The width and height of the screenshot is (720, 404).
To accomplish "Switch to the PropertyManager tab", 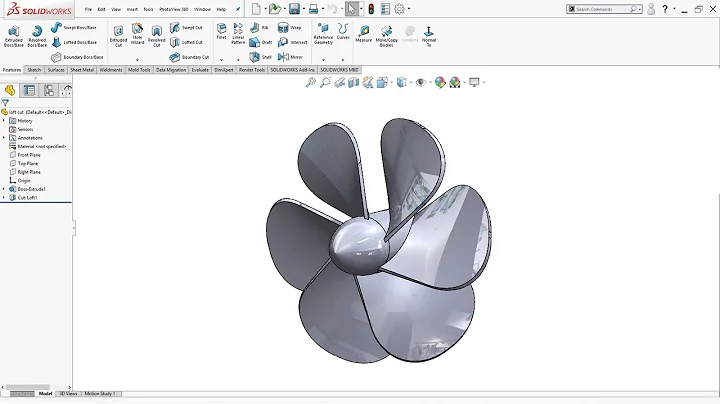I will click(29, 90).
